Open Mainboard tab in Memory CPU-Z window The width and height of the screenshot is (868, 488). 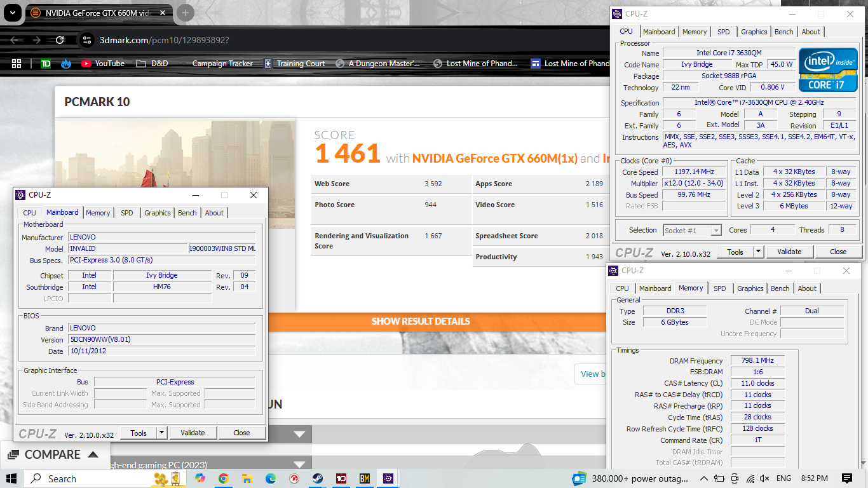(x=655, y=288)
